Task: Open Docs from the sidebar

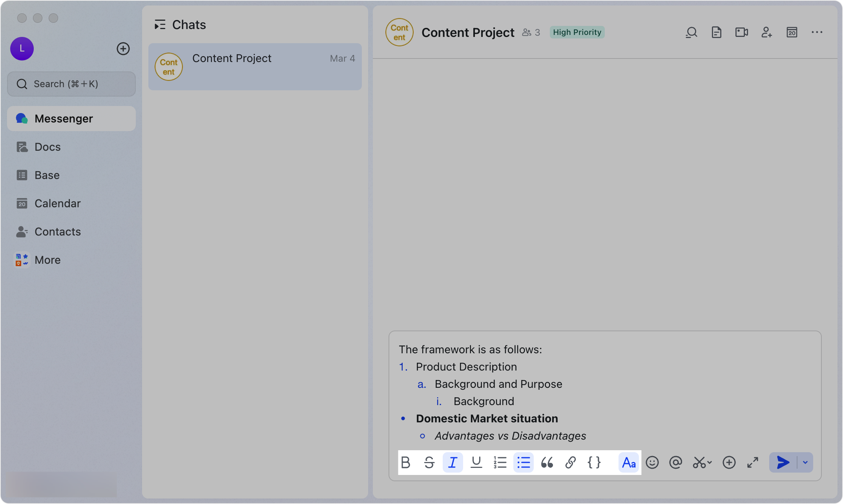Action: click(47, 147)
